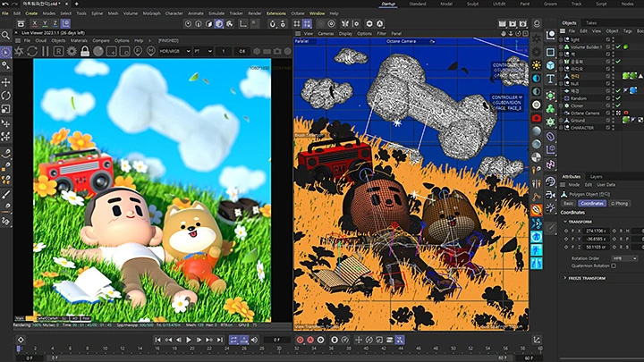Click the volume builder clover icon in palette

(550, 109)
